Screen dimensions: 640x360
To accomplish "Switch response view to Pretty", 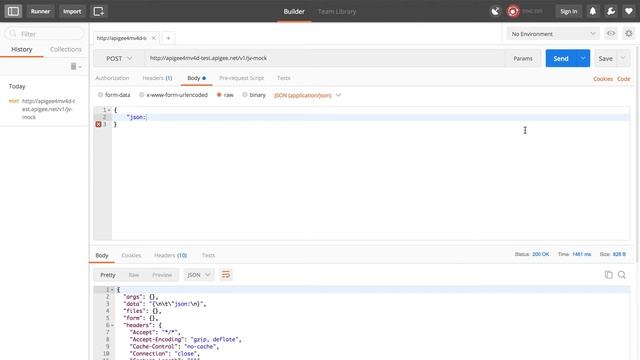I will click(108, 275).
